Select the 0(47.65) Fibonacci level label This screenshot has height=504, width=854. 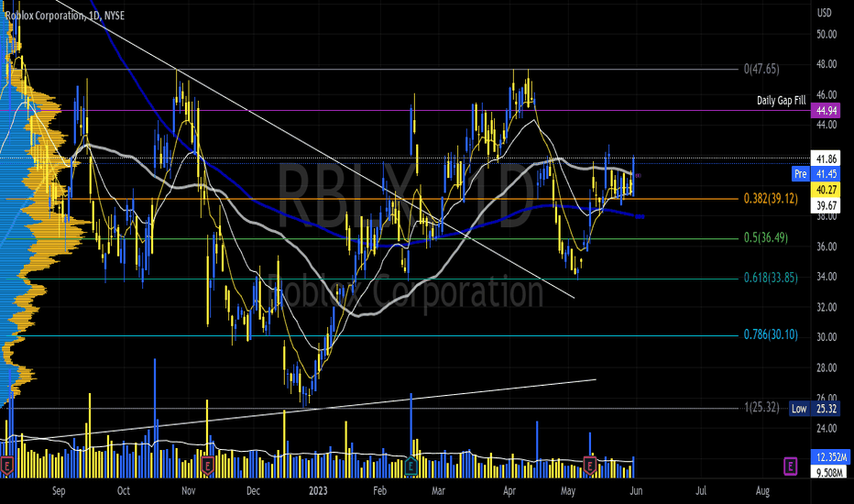pyautogui.click(x=761, y=70)
